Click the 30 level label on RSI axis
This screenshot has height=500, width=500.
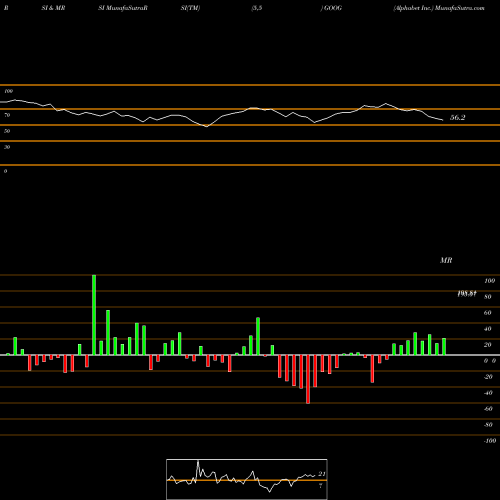click(x=7, y=147)
